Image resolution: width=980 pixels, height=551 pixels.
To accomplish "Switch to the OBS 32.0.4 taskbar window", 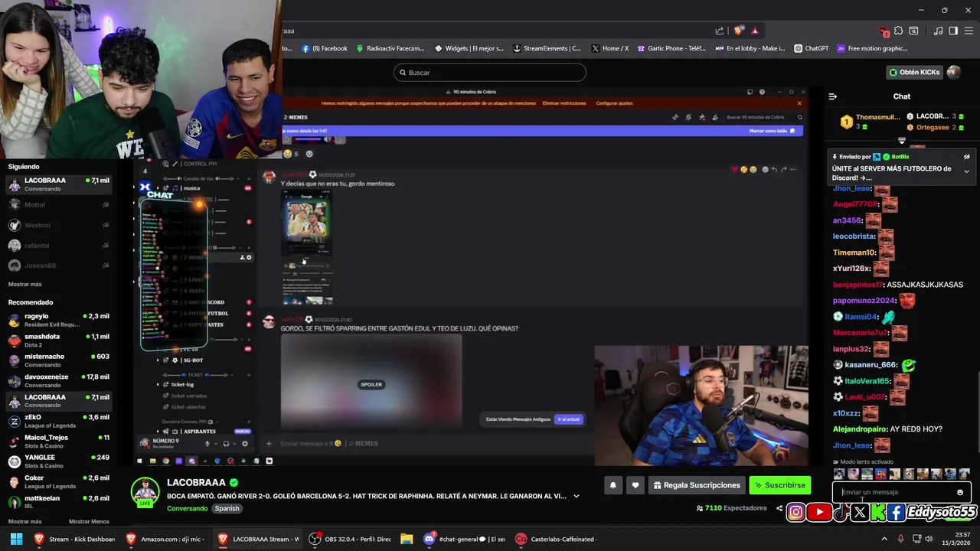I will 351,539.
